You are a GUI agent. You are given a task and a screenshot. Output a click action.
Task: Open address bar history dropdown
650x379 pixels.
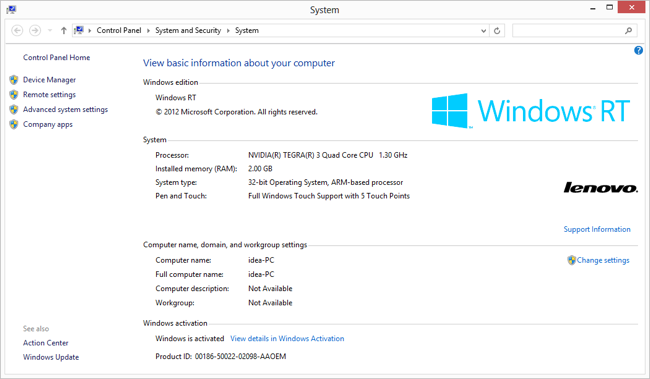[483, 31]
